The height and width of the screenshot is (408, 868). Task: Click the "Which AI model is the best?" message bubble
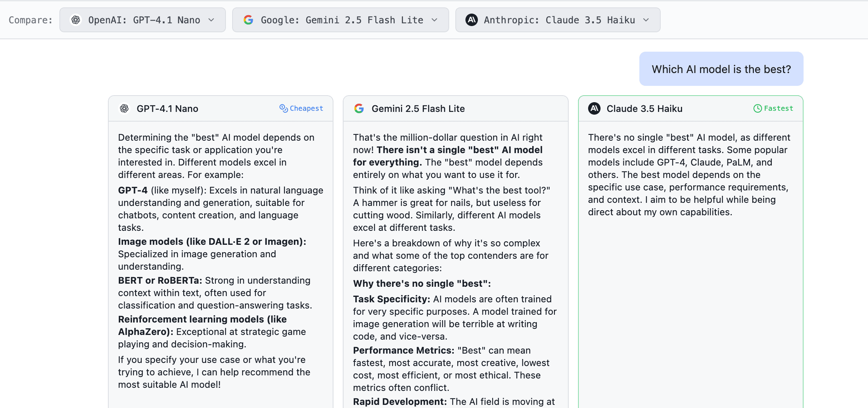(721, 69)
